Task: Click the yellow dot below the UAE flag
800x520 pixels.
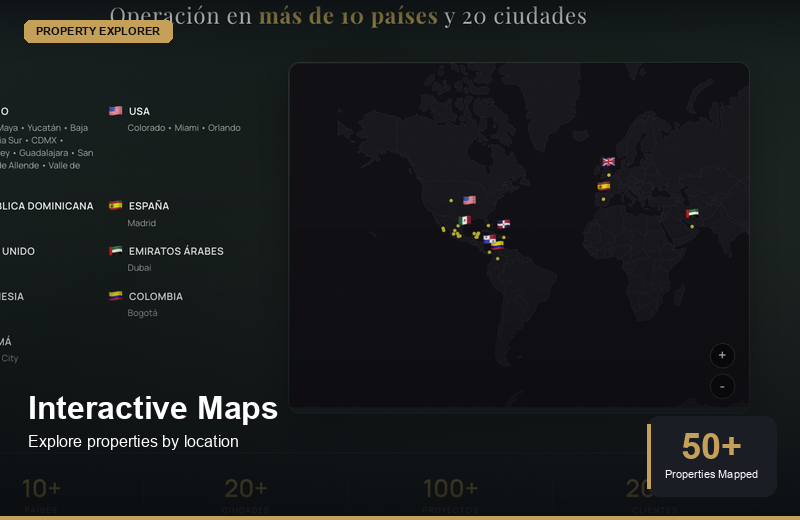Action: click(692, 226)
